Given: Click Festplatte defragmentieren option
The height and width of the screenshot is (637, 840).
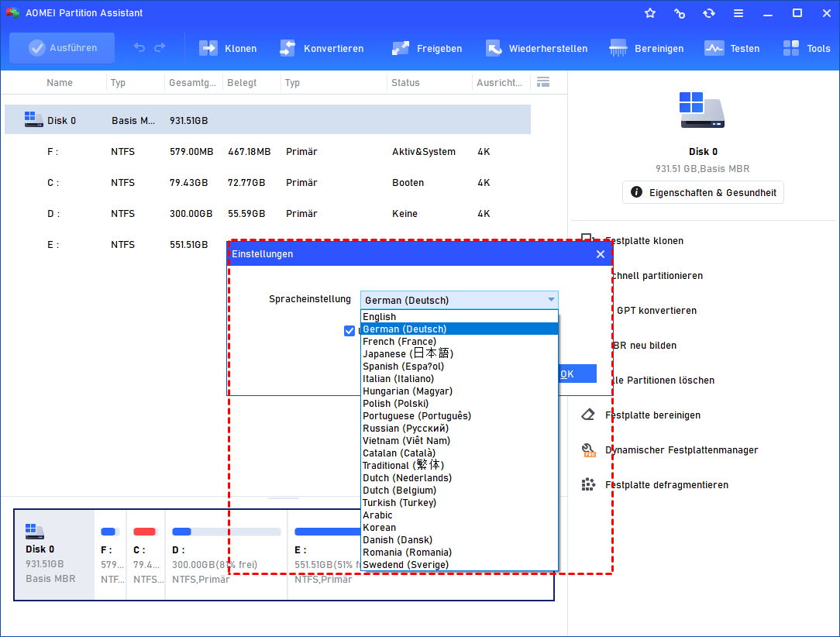Looking at the screenshot, I should pos(666,485).
